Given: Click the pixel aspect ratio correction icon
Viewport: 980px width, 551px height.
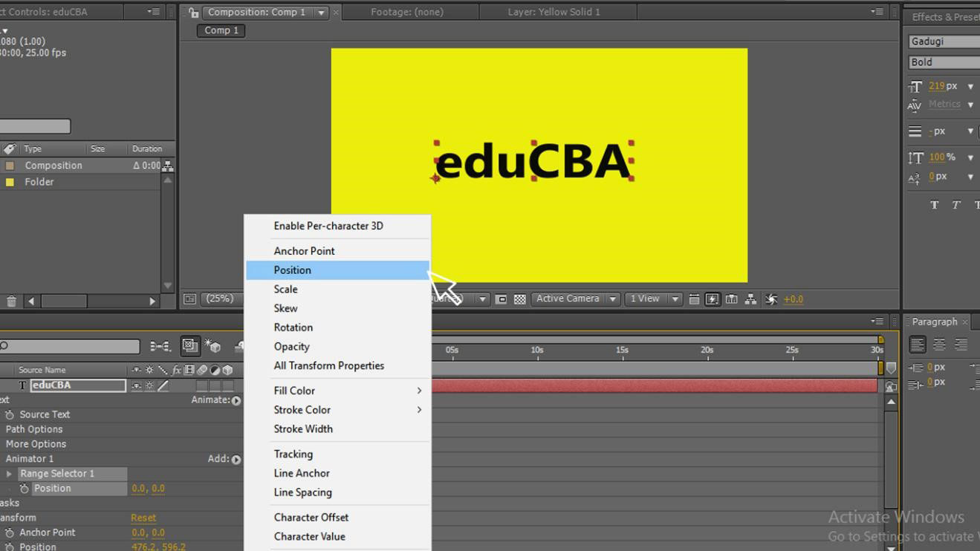Looking at the screenshot, I should (x=694, y=299).
